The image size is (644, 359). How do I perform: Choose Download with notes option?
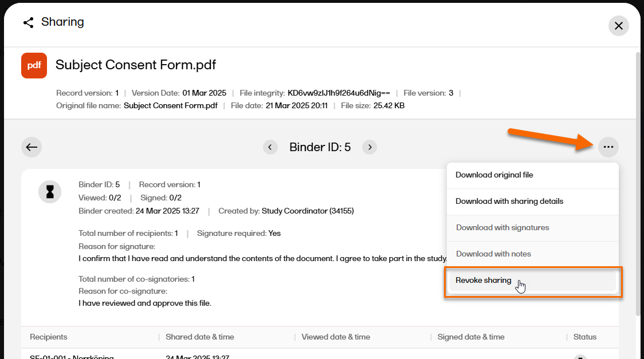493,254
